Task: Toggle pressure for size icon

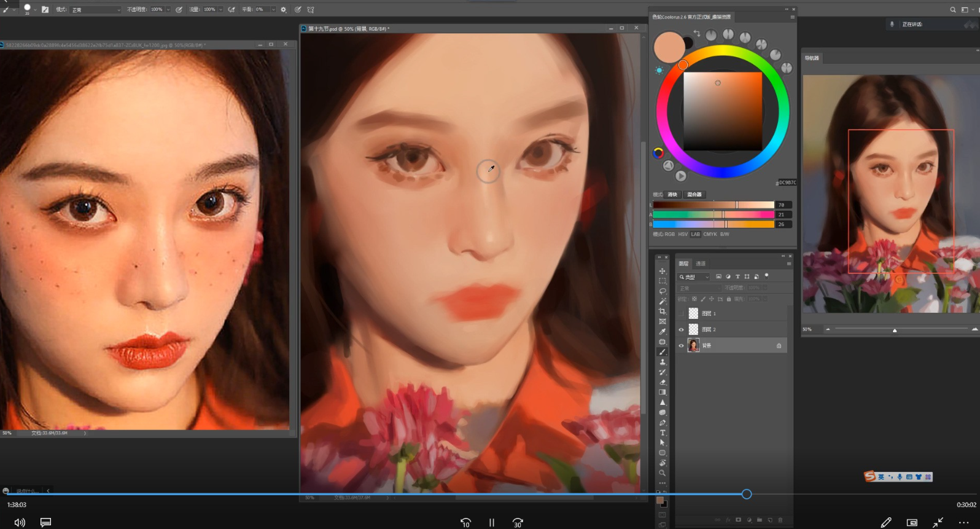Action: tap(298, 9)
